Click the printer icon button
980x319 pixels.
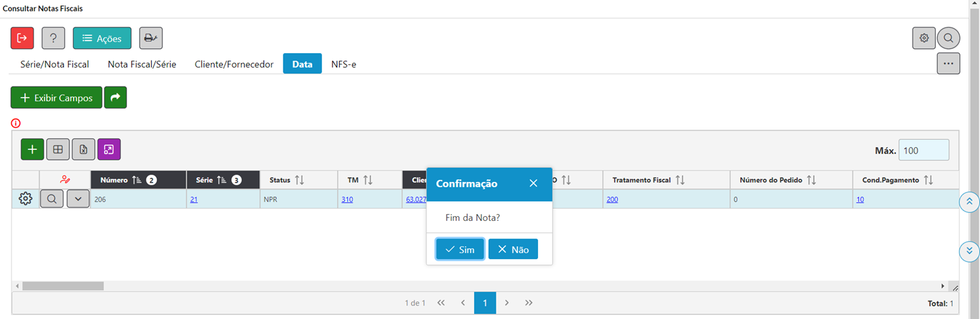click(x=150, y=38)
